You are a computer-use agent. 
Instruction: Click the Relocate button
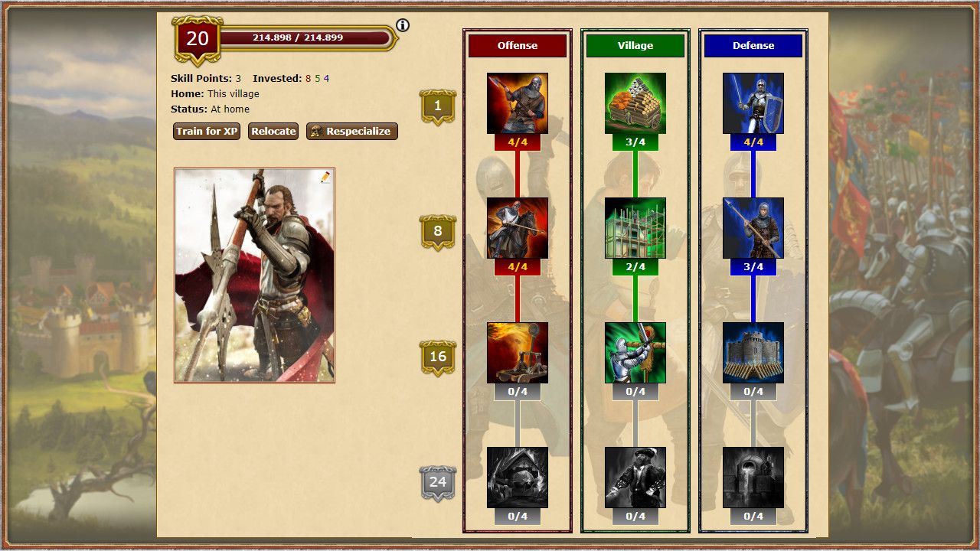(273, 131)
